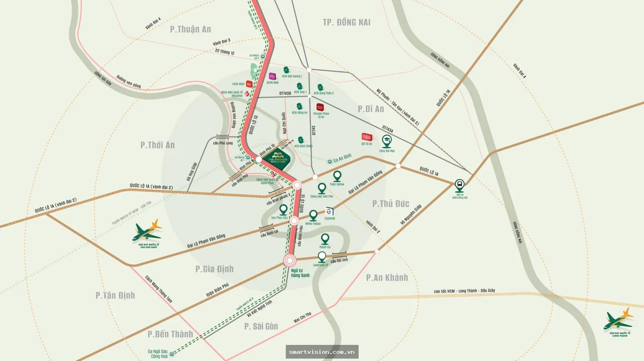Click the cầu Phú Long bridge label
This screenshot has height=361, width=644.
223,143
